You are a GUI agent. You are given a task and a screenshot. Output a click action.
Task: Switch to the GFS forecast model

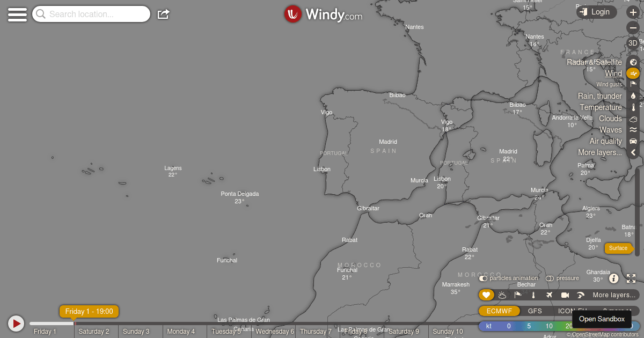(535, 311)
